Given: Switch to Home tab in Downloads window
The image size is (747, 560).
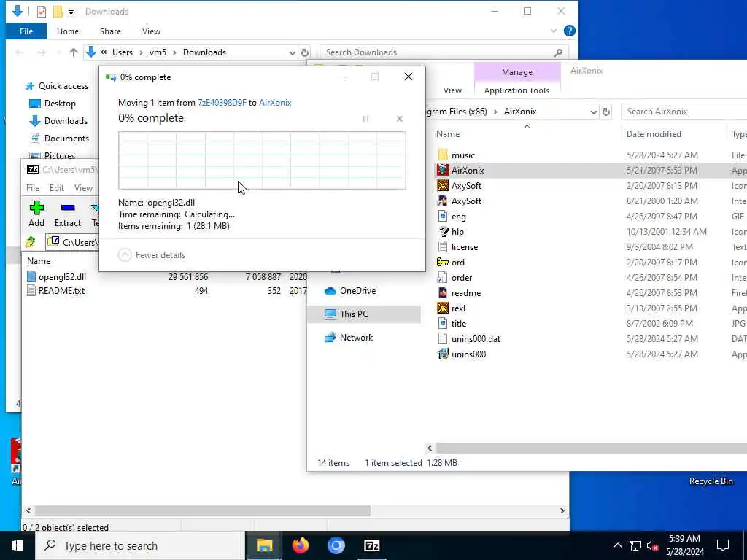Looking at the screenshot, I should tap(68, 31).
